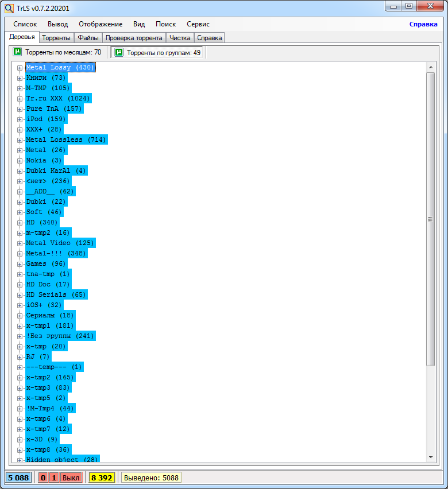Open the Справка tab next to Чистка

point(210,38)
